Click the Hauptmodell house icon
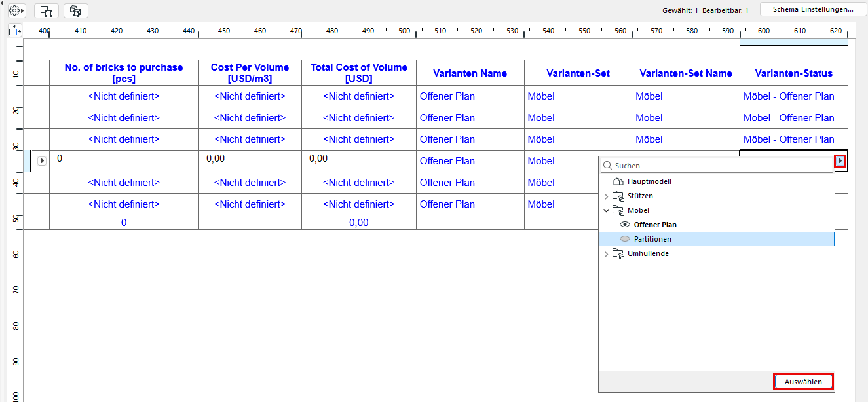 618,181
